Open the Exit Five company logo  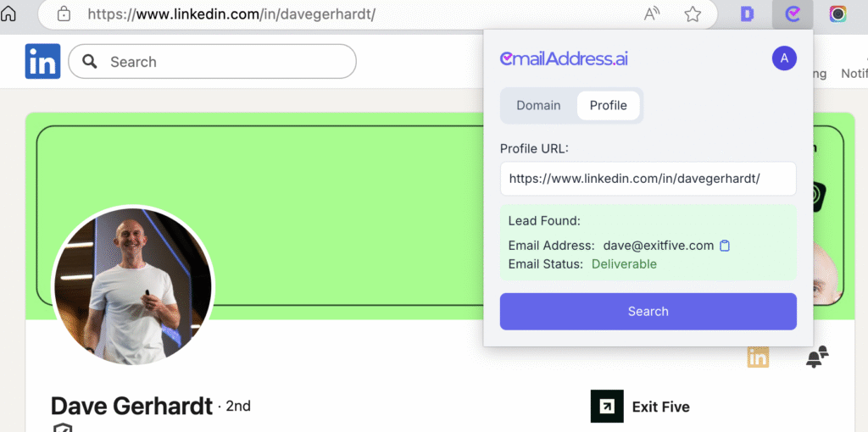[x=607, y=407]
